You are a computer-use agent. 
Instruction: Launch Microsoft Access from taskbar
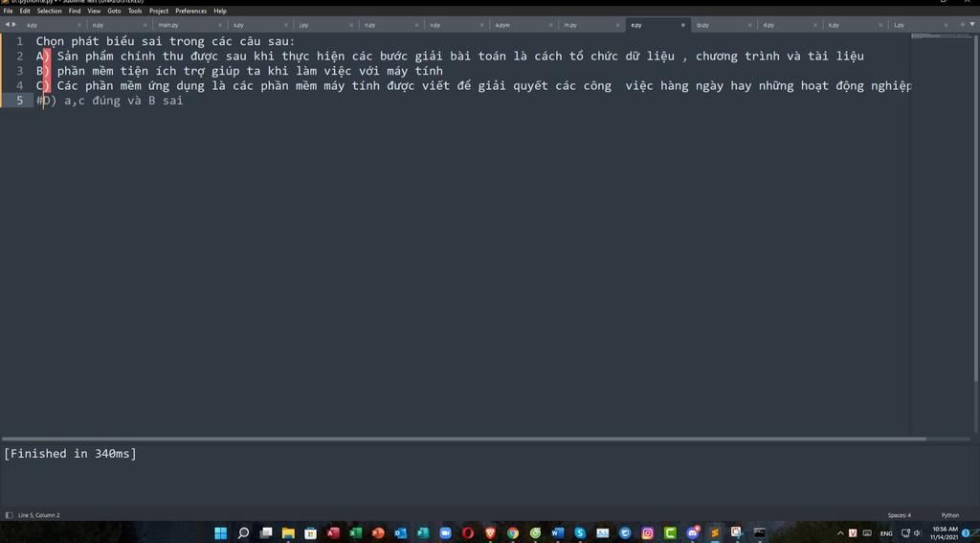pyautogui.click(x=333, y=533)
